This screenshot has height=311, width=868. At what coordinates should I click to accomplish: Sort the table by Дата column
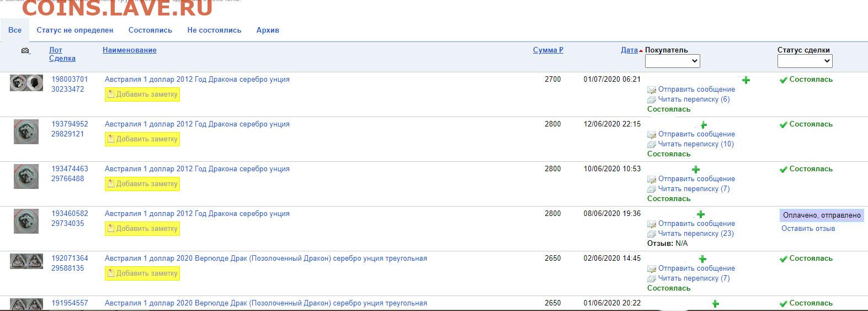(x=629, y=50)
